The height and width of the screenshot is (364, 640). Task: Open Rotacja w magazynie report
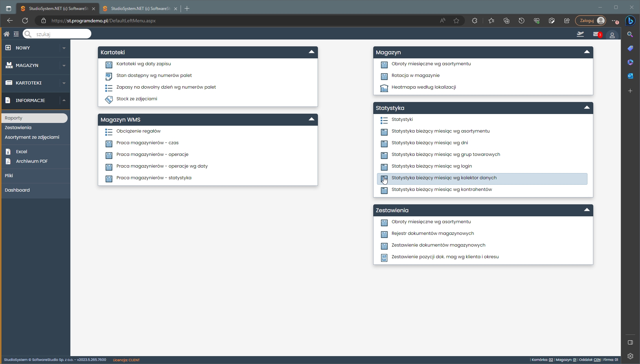415,76
